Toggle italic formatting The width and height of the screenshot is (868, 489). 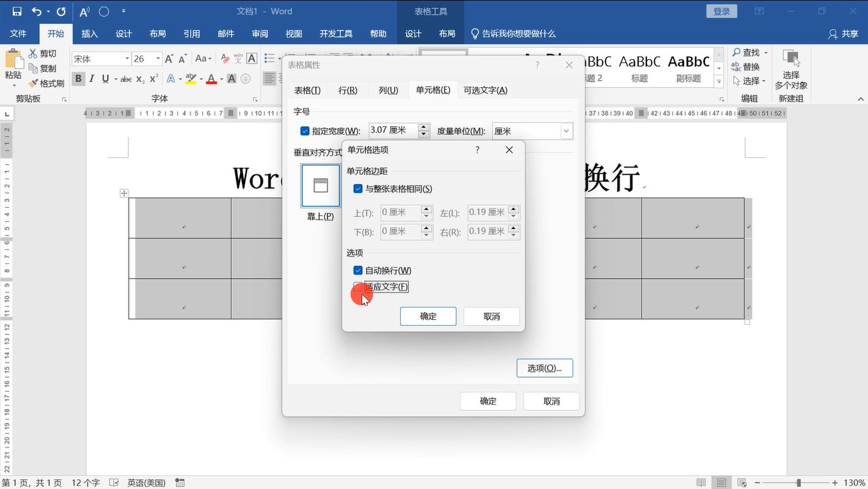click(92, 78)
